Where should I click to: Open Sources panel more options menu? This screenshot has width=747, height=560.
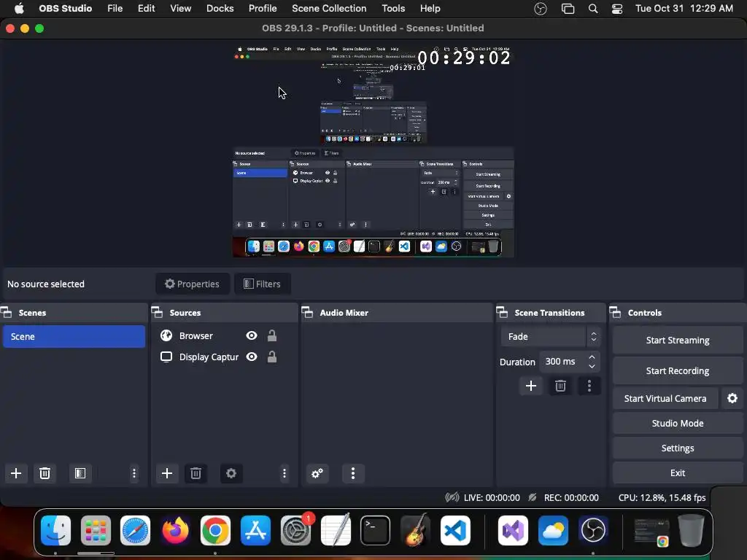tap(285, 473)
